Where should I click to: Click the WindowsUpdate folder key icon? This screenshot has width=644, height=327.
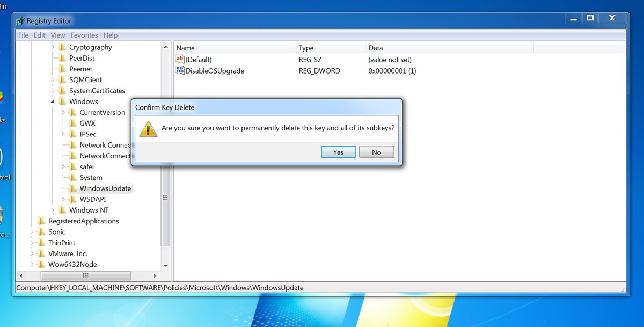pyautogui.click(x=73, y=188)
